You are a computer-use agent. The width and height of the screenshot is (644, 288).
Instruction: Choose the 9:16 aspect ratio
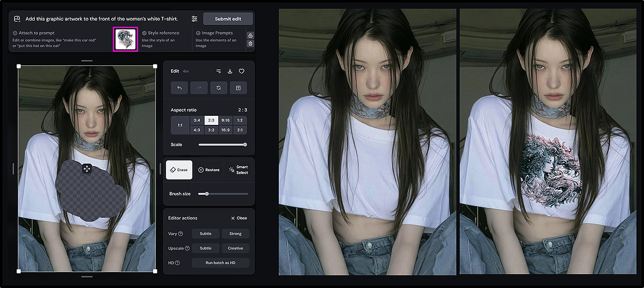225,120
